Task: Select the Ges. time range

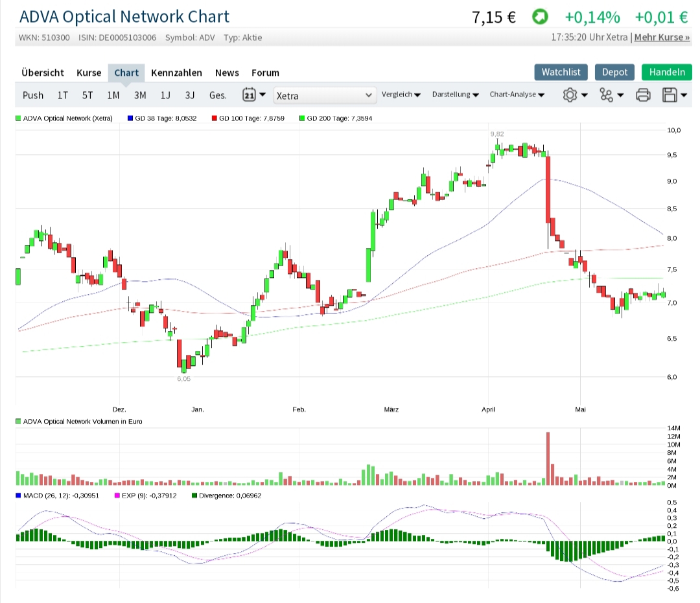Action: point(218,95)
